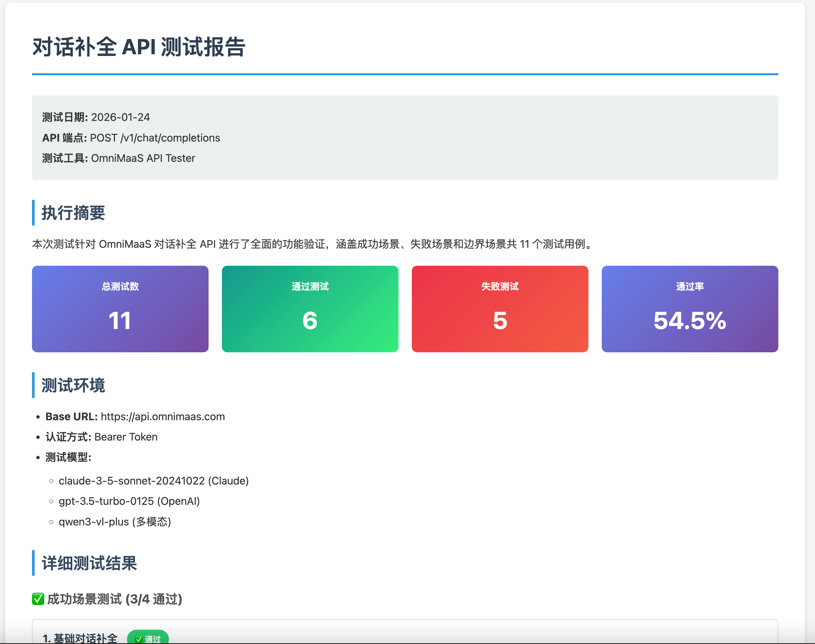Click the 认证方式 Bearer Token list item
Screen dimensions: 815x644
[x=101, y=437]
